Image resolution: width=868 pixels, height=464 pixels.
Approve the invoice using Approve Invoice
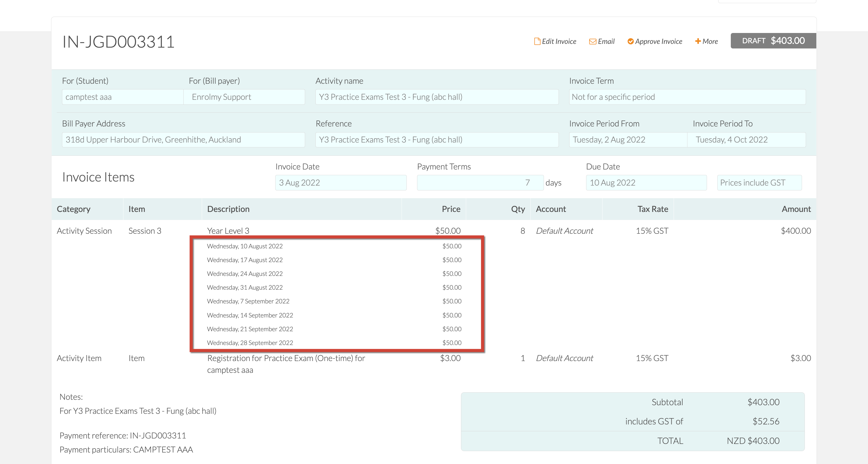tap(655, 41)
